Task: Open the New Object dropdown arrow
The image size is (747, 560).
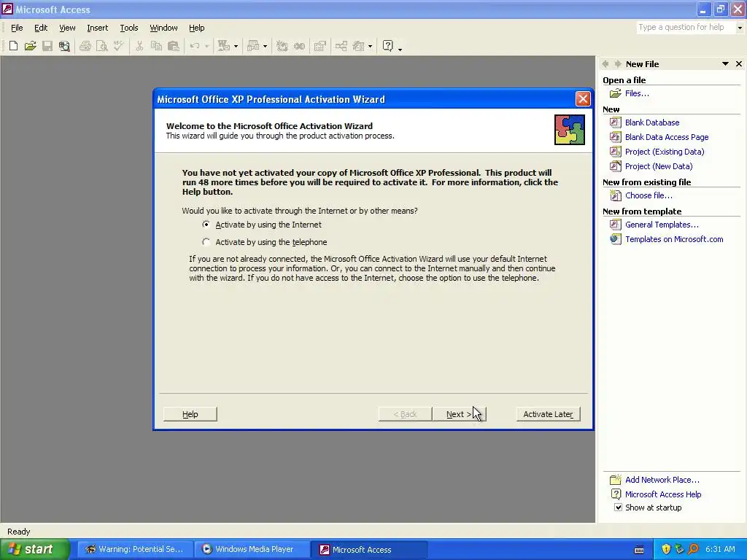Action: point(370,46)
